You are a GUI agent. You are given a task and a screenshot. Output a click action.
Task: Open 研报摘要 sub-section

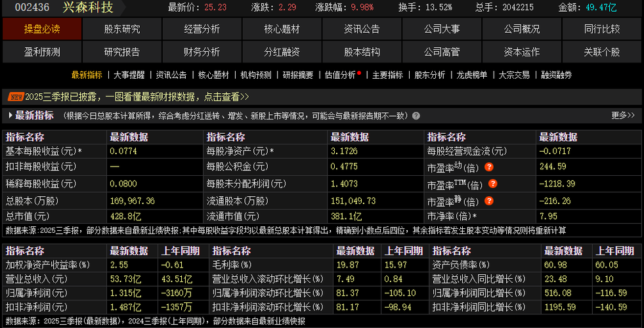[x=298, y=75]
